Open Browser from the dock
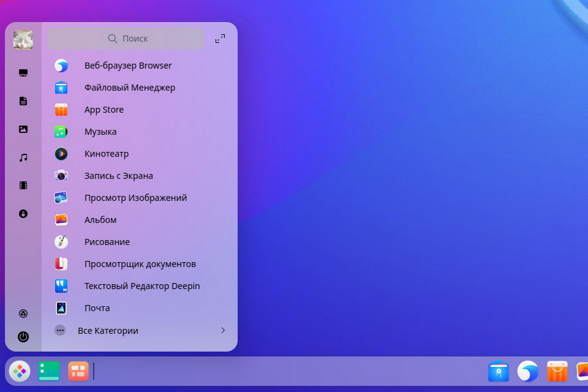Image resolution: width=588 pixels, height=392 pixels. tap(528, 371)
